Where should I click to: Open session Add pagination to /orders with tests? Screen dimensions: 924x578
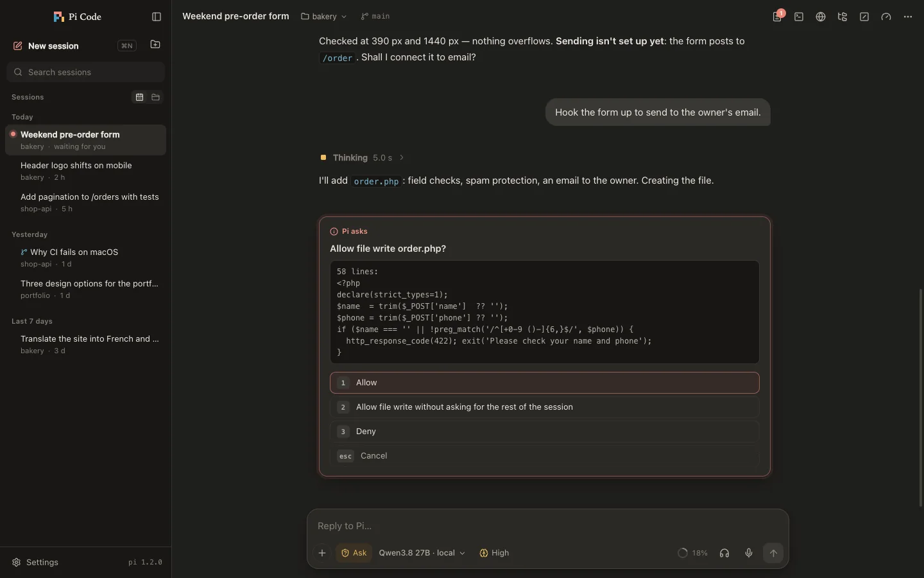coord(85,202)
